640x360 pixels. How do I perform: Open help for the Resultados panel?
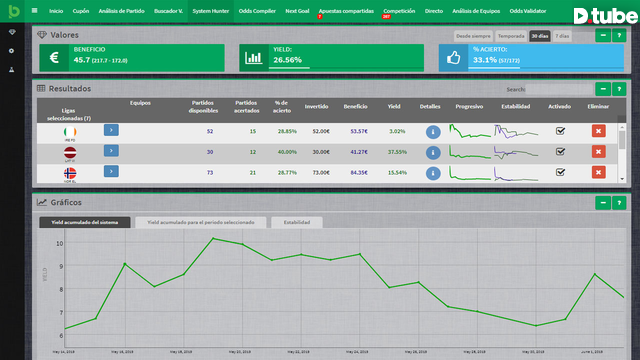pos(619,89)
